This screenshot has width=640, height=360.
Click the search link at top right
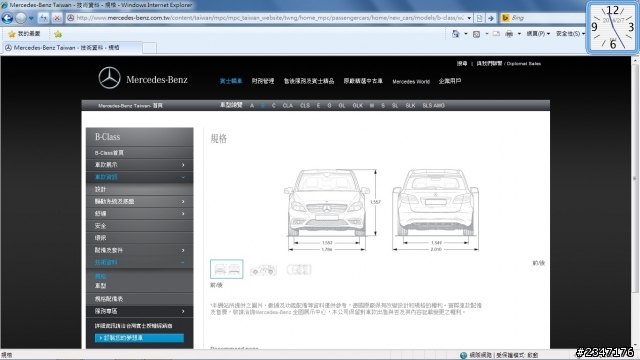click(462, 64)
